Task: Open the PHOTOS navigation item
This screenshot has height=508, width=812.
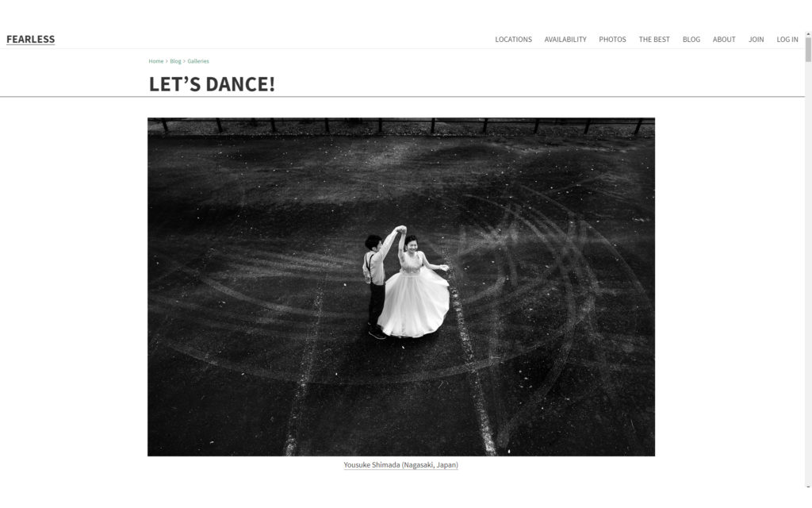Action: (612, 40)
